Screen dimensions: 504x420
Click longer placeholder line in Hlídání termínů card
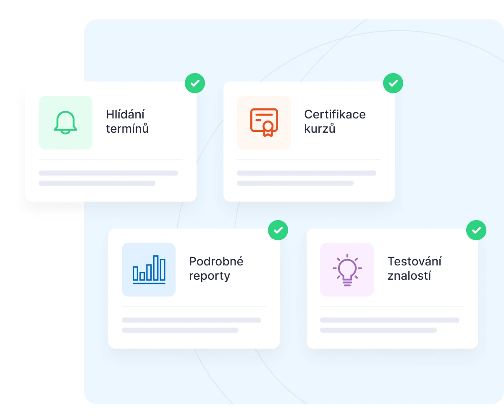click(108, 173)
